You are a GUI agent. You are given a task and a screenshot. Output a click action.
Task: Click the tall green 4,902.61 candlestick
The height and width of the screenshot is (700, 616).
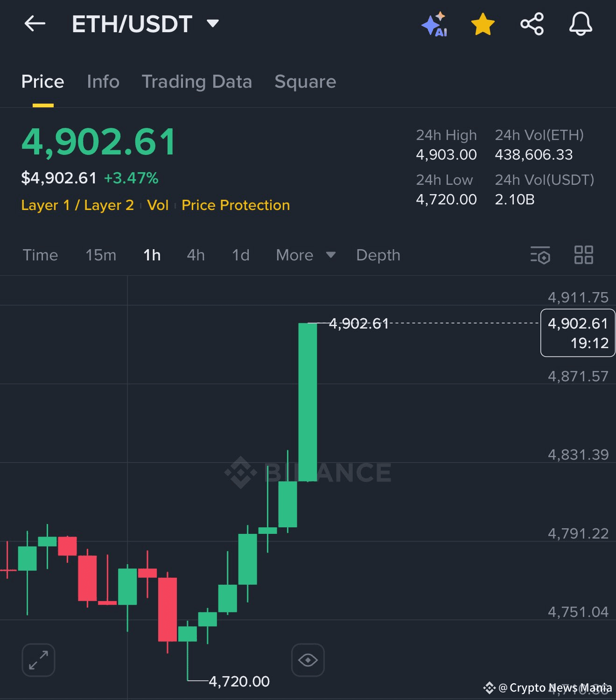308,402
